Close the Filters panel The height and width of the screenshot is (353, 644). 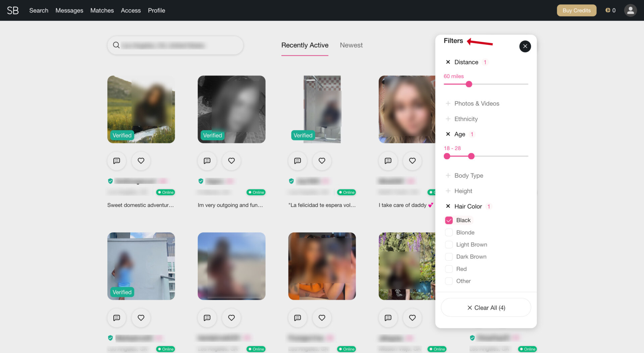click(525, 46)
